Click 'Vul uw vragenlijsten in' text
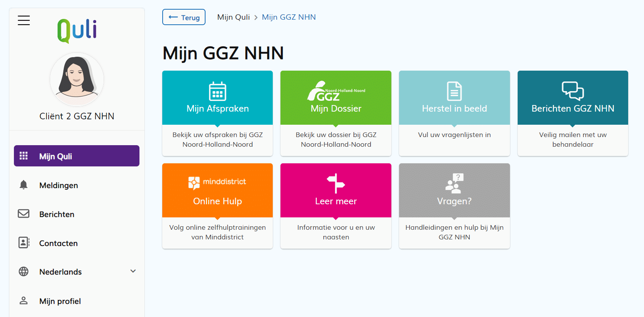Image resolution: width=644 pixels, height=317 pixels. coord(454,135)
